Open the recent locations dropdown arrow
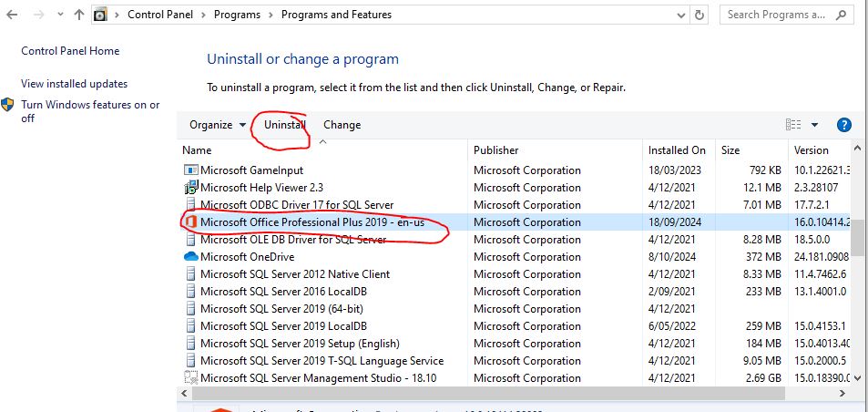The image size is (868, 412). [x=60, y=15]
